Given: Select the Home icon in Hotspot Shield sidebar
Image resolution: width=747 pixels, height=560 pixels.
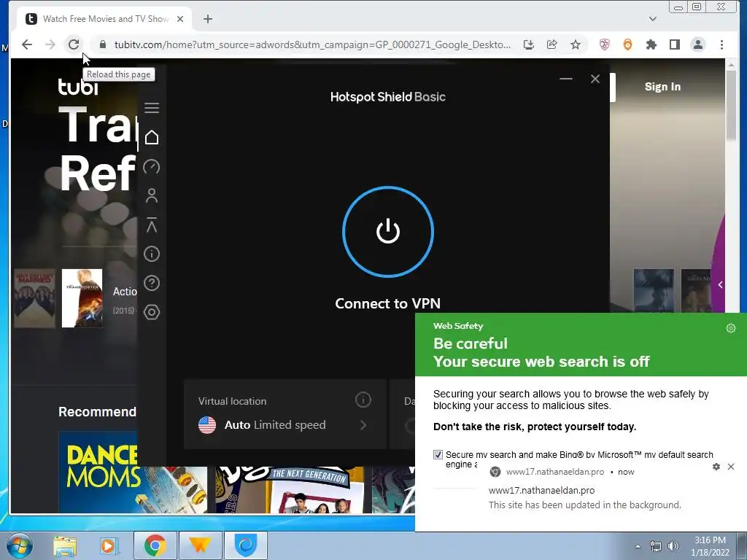Looking at the screenshot, I should coord(152,137).
